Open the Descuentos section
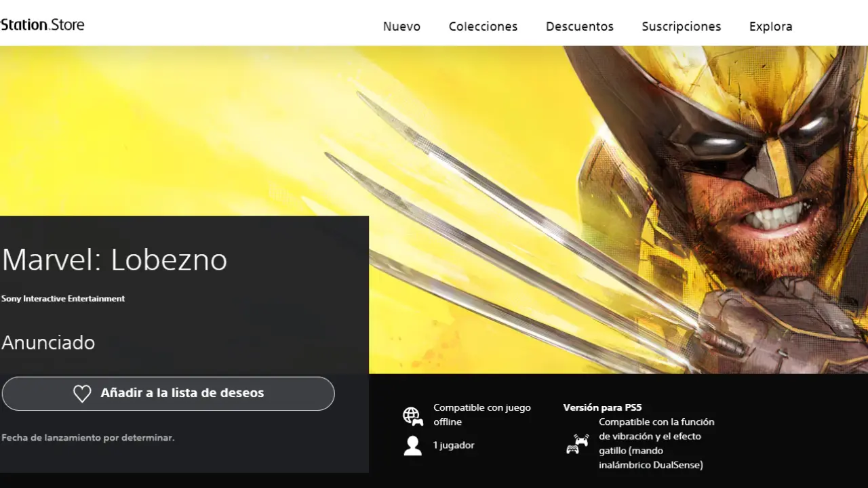This screenshot has width=868, height=488. [x=579, y=26]
